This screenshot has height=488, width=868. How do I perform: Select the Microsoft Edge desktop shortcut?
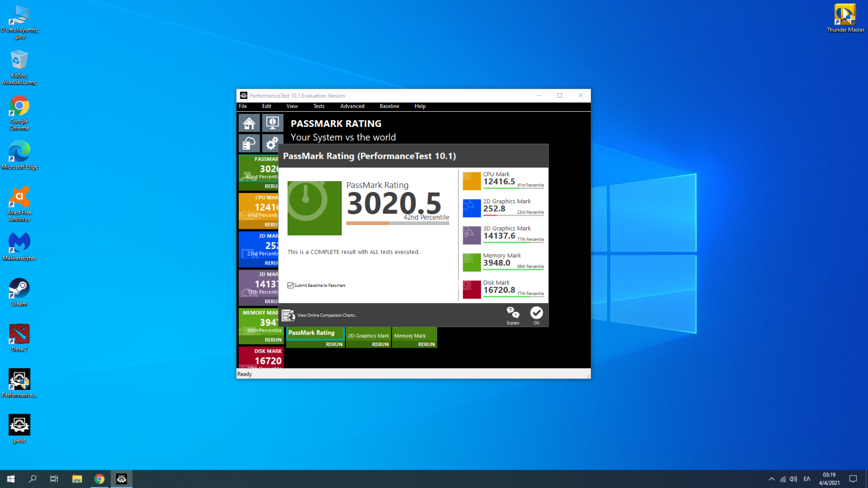20,156
